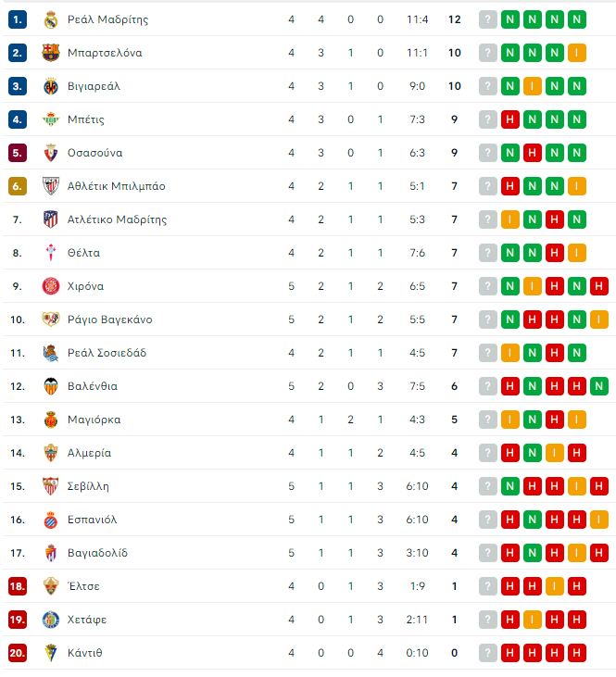This screenshot has height=677, width=616.
Task: Click orange draw badge in Barcelona's form
Action: coord(577,53)
